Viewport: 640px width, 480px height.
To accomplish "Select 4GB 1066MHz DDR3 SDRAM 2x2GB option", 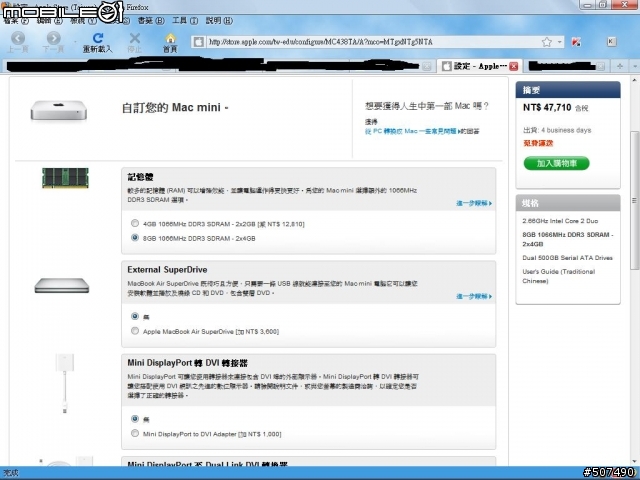I will tap(135, 223).
